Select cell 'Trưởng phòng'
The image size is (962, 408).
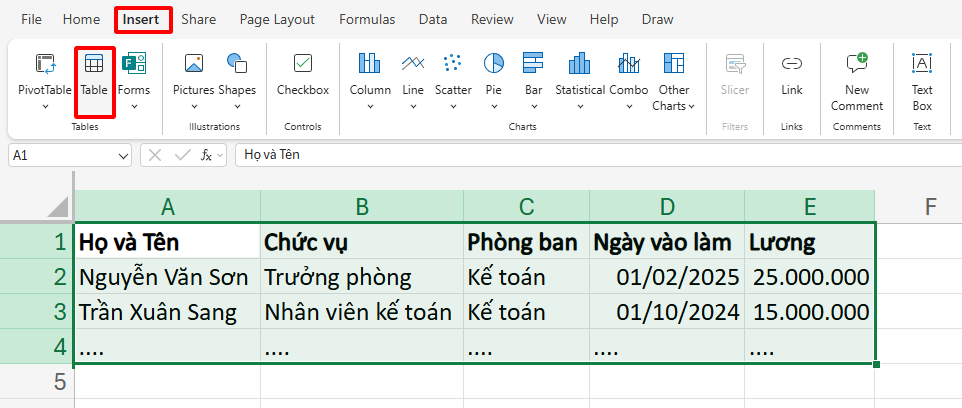coord(362,277)
